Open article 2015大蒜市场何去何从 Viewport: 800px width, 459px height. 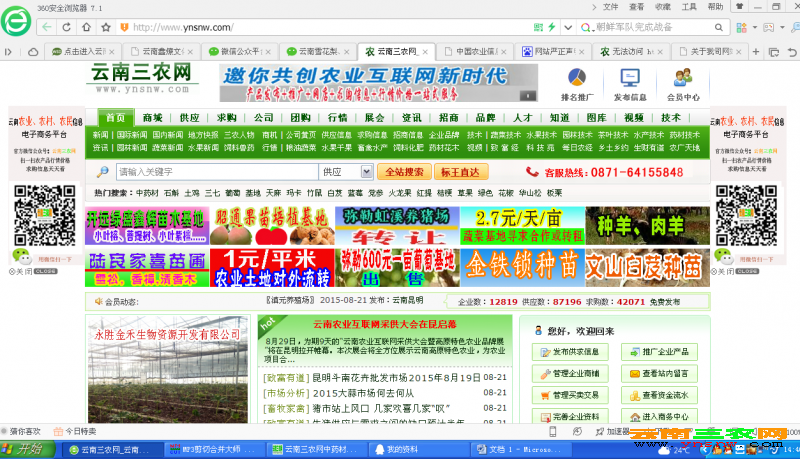coord(363,393)
